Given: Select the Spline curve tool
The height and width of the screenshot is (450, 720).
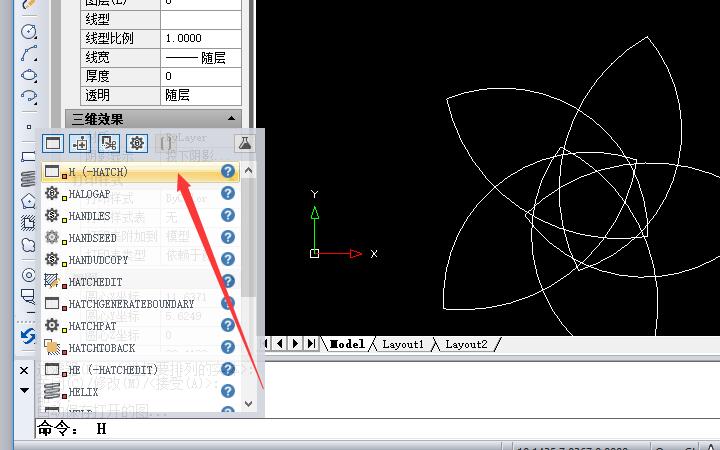Looking at the screenshot, I should (29, 53).
